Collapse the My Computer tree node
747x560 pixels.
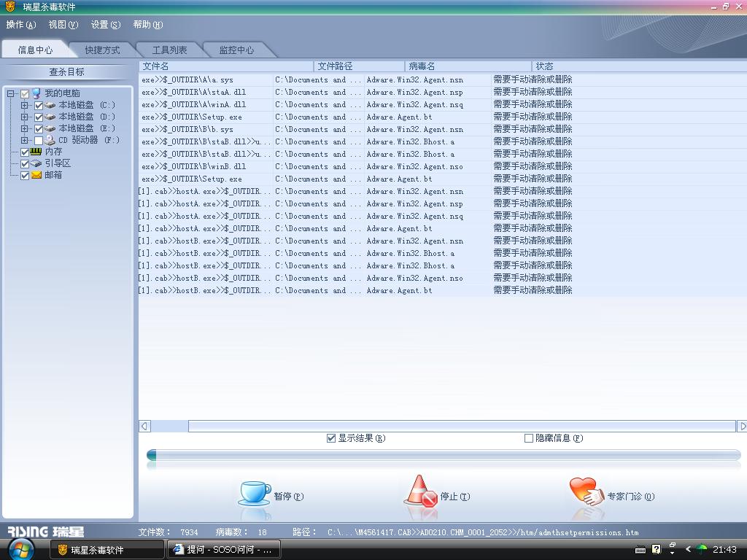[x=10, y=94]
